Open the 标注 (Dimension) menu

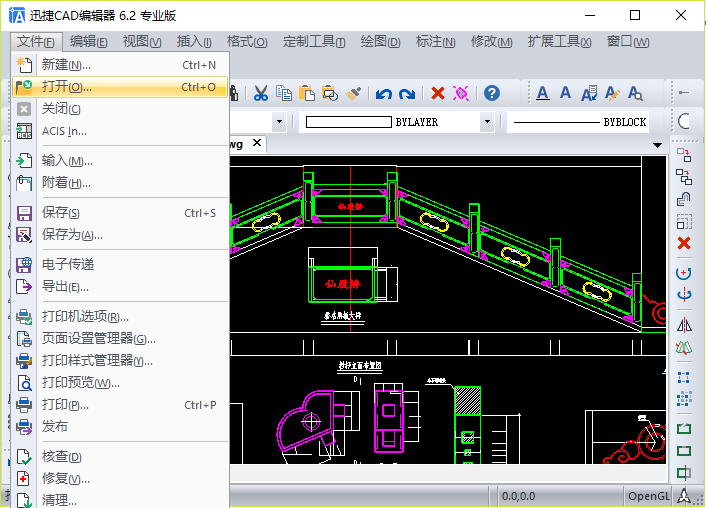(435, 42)
